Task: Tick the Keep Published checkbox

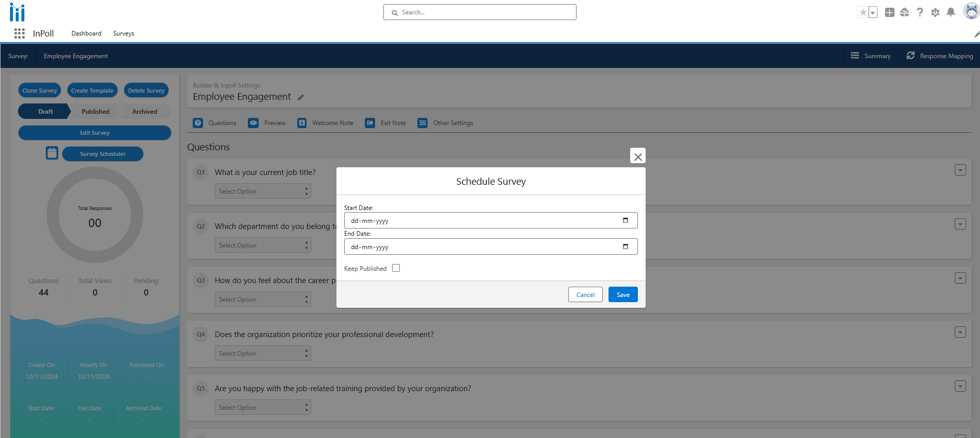Action: [x=396, y=268]
